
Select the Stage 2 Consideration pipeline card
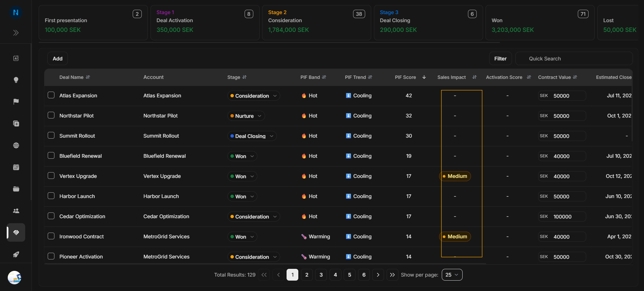point(316,22)
